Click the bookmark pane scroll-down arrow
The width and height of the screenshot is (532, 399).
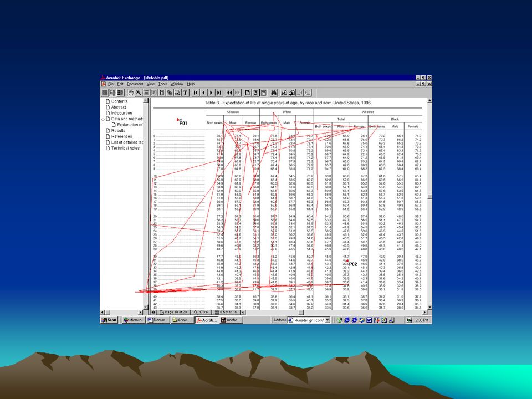[146, 307]
